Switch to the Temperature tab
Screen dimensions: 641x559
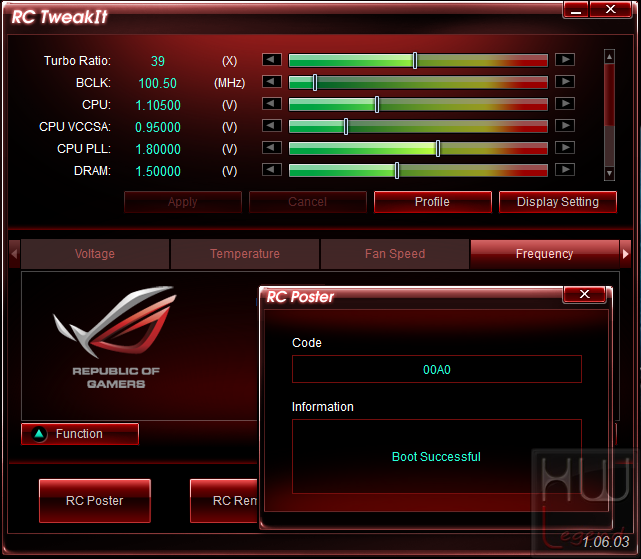coord(245,254)
